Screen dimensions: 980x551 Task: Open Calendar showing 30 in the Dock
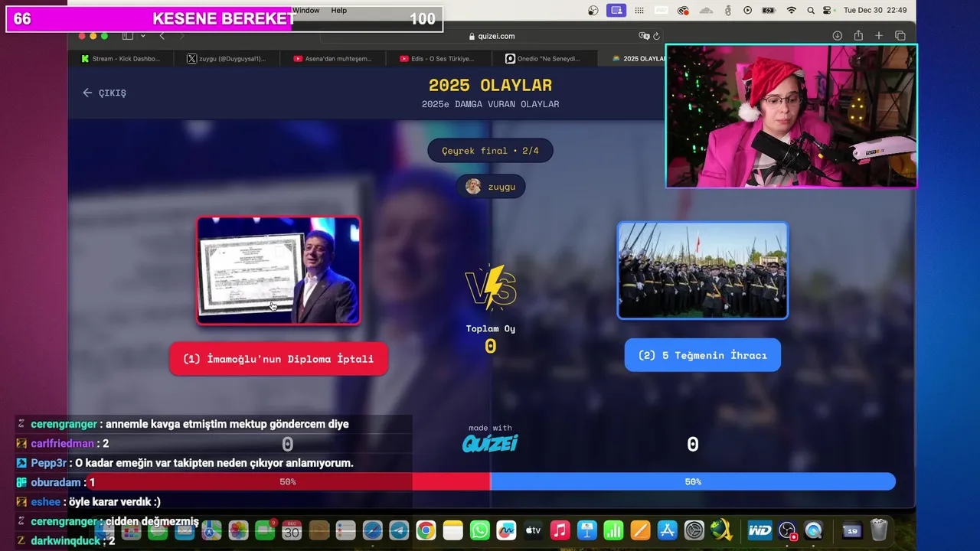(292, 530)
